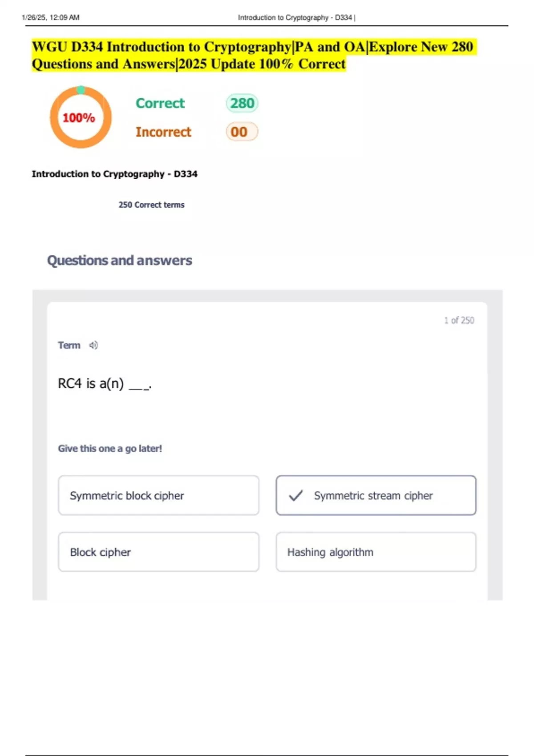Choose the Symmetric stream cipher option
This screenshot has height=756, width=534.
pyautogui.click(x=376, y=495)
